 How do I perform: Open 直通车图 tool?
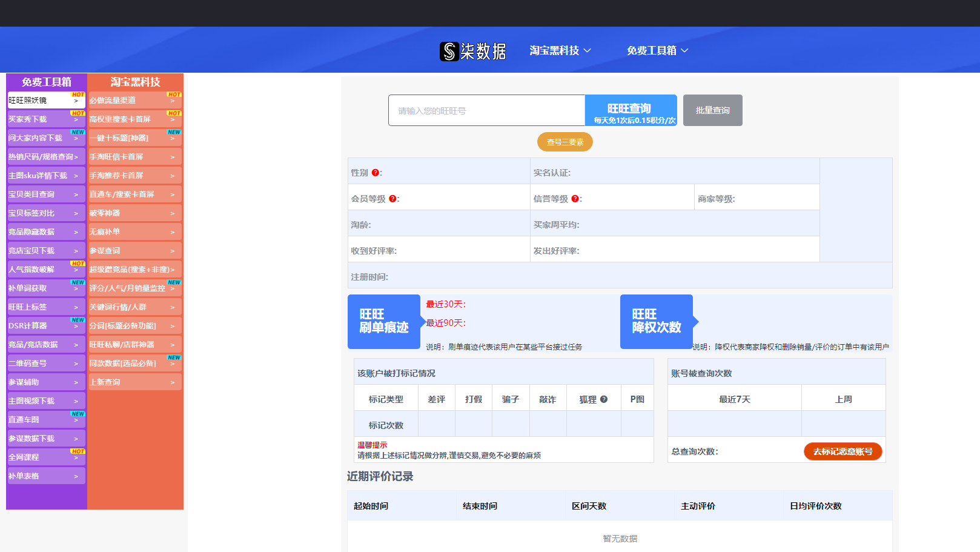[x=47, y=419]
